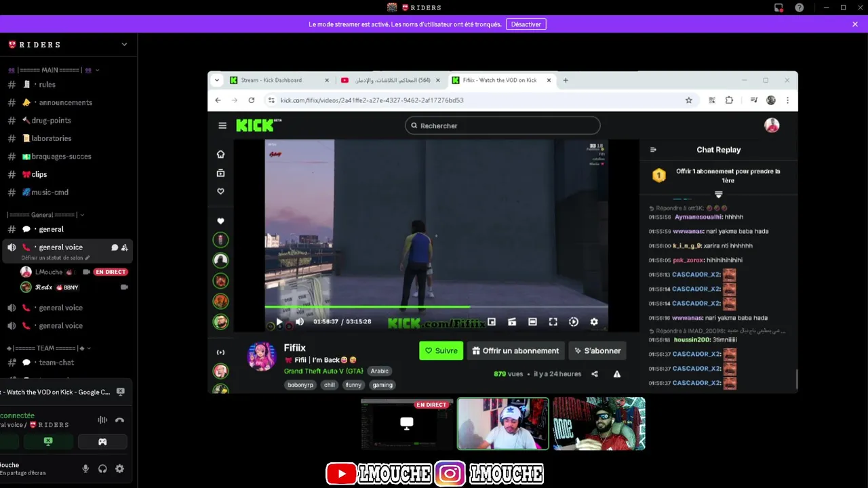Click the clip creation icon in Kick player

point(512,322)
